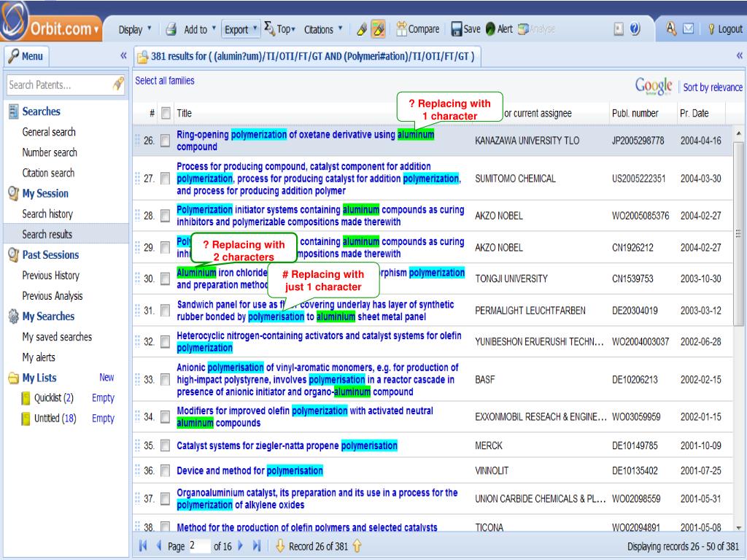This screenshot has height=560, width=747.
Task: Click Publ. number JP2005298778
Action: pos(638,141)
